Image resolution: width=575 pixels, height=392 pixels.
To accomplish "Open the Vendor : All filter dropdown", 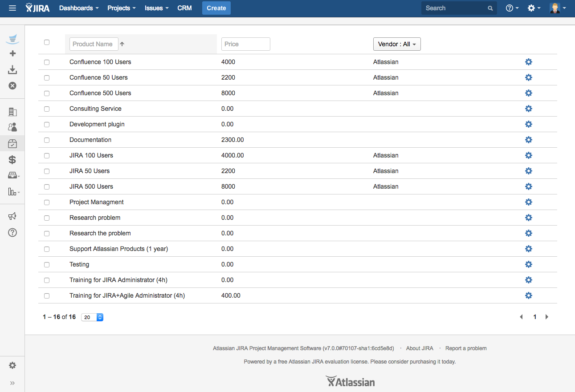I will point(396,44).
